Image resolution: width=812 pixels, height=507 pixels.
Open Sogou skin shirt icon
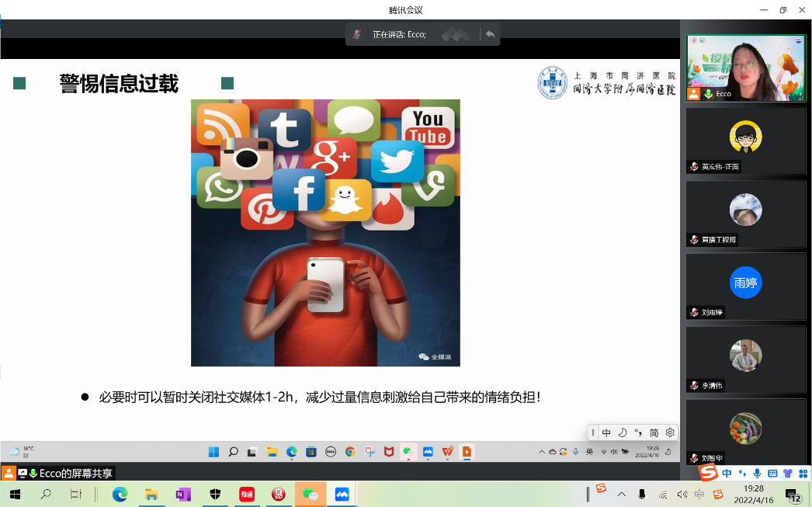(787, 473)
